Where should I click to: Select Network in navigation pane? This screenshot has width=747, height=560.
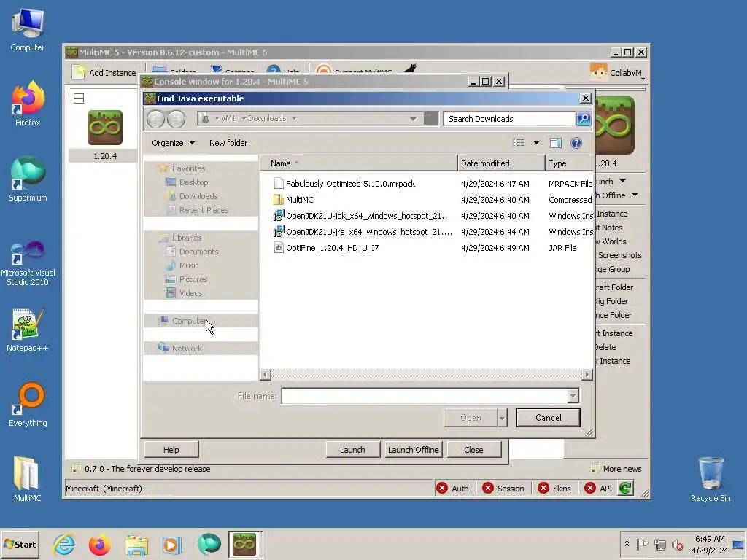pyautogui.click(x=186, y=349)
